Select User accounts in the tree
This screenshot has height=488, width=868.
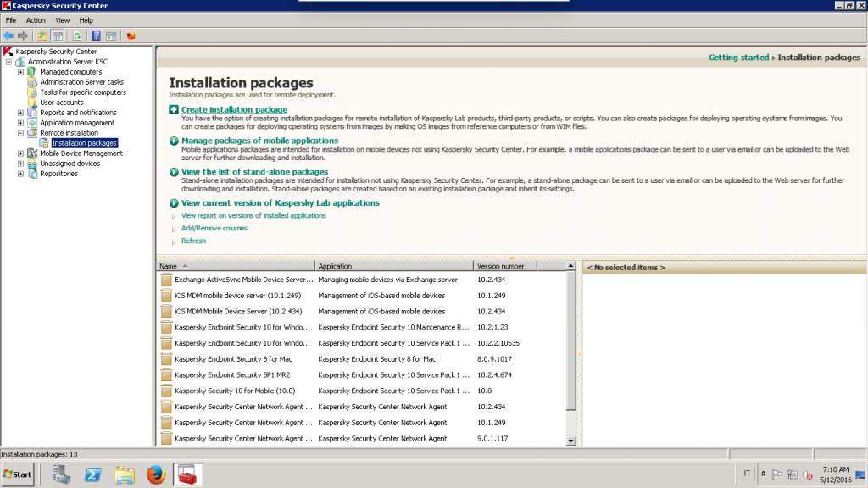point(61,103)
